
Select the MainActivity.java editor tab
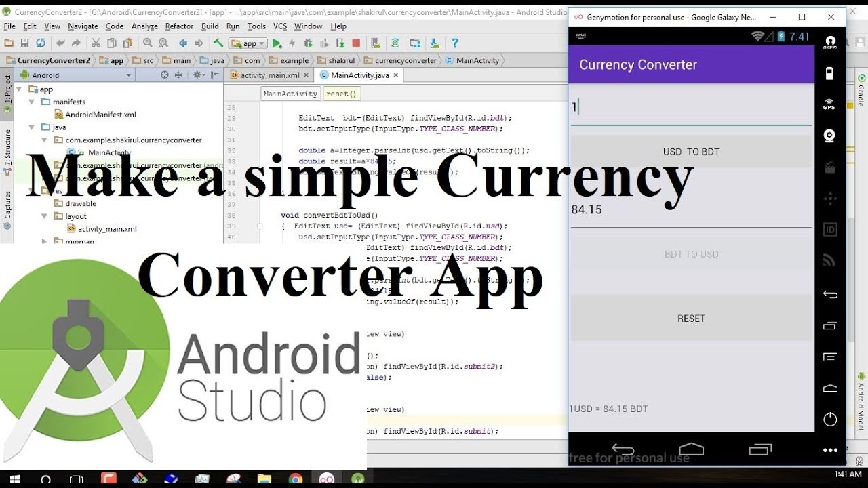pos(359,75)
